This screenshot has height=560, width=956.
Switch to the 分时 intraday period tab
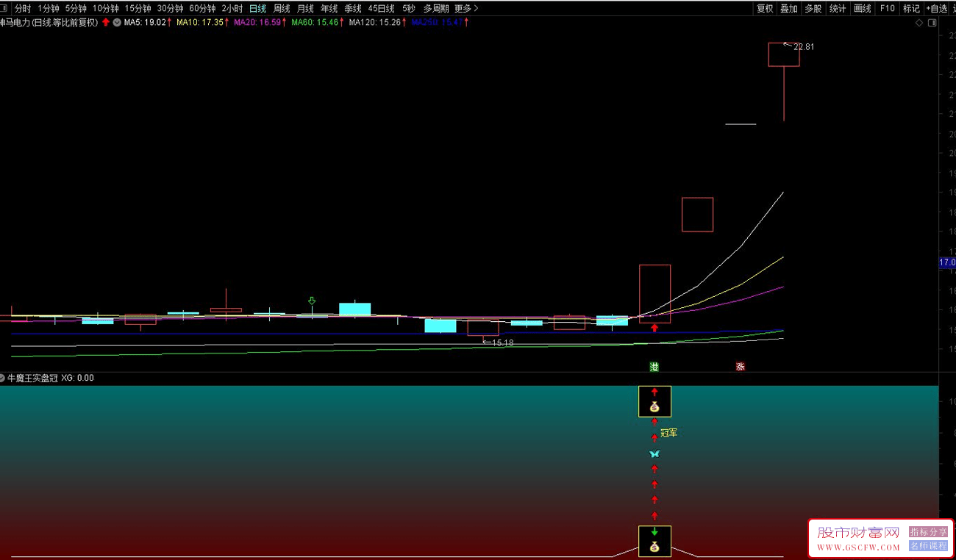tap(23, 9)
